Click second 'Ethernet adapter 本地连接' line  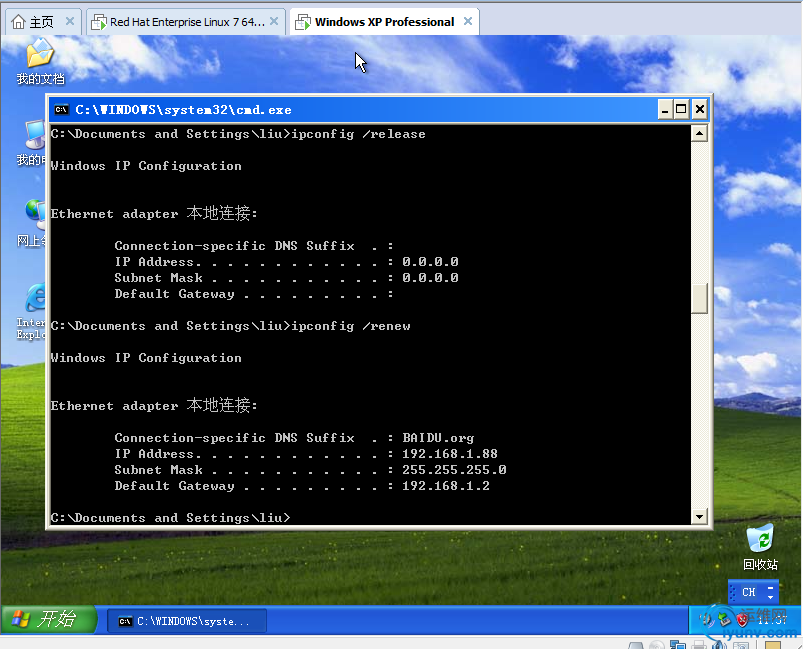pyautogui.click(x=154, y=406)
